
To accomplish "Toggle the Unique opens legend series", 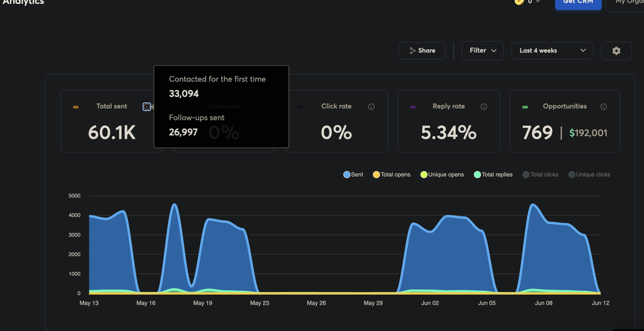I will (x=442, y=174).
